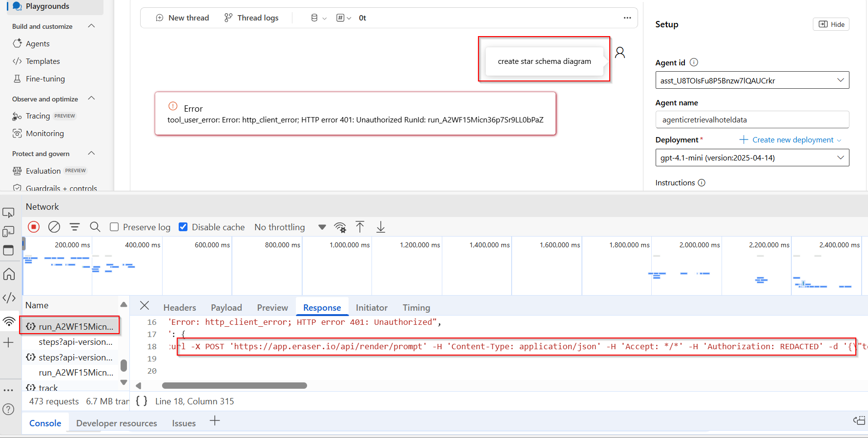Pretty print the response with braces icon
868x438 pixels.
142,401
